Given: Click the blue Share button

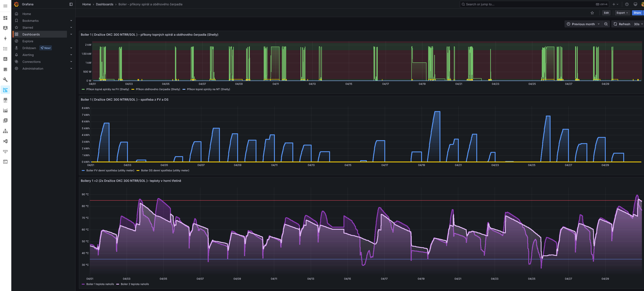Looking at the screenshot, I should point(637,13).
